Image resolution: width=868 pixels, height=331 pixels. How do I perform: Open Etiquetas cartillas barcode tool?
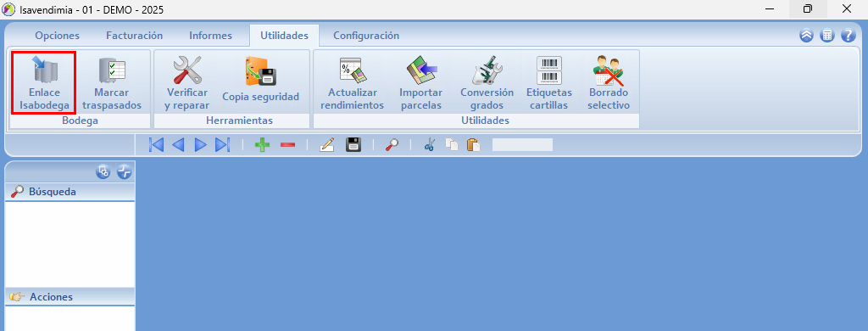[548, 82]
